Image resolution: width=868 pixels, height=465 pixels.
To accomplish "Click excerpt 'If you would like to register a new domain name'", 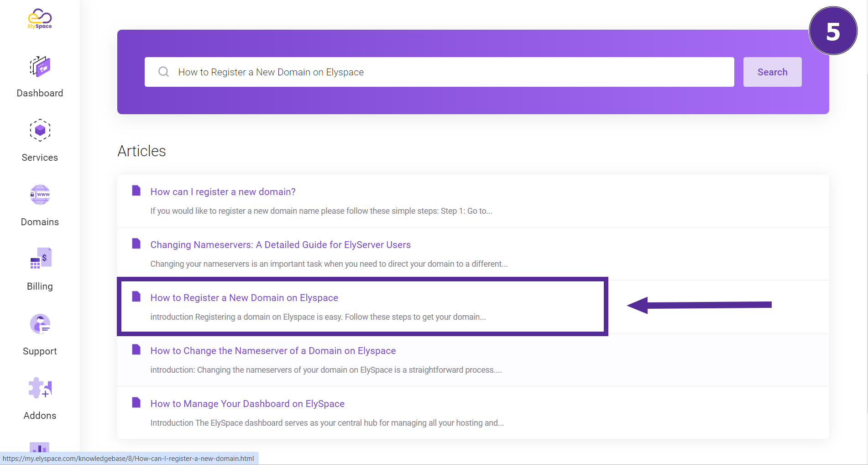I will click(x=321, y=211).
